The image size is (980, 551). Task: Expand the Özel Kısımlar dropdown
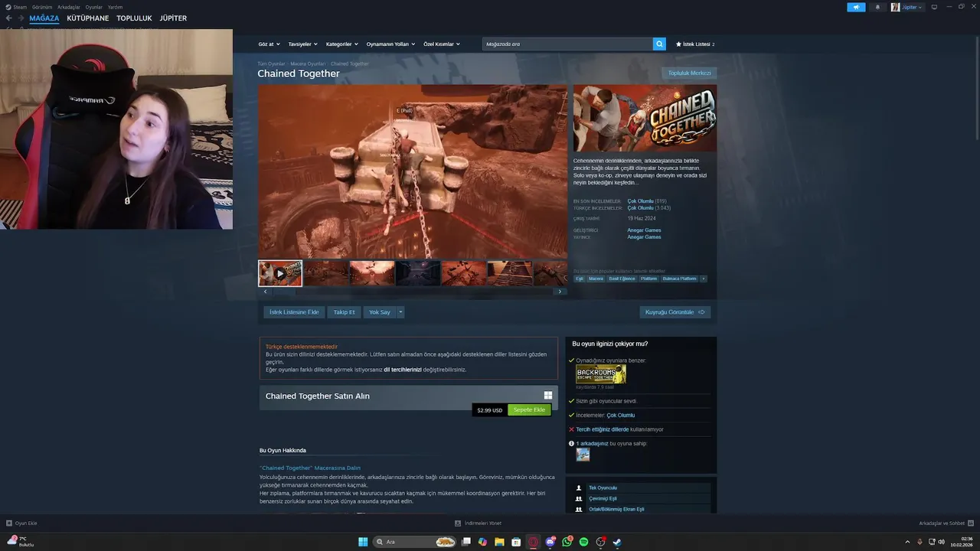[x=442, y=44]
